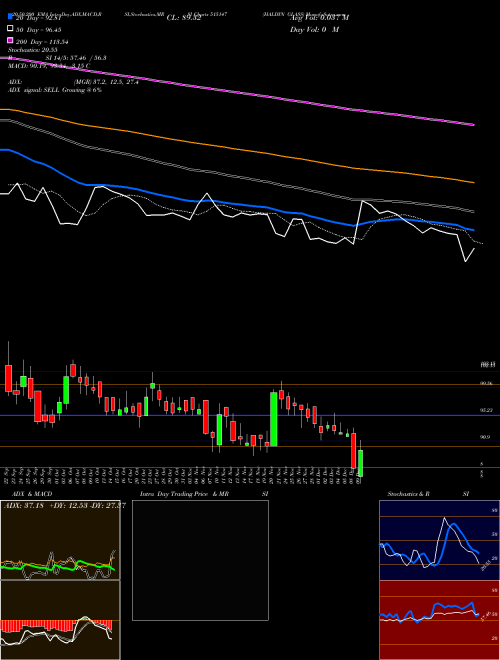Click the 'CL: 89.32' closing price text
Screen dimensions: 500x660
click(x=184, y=18)
